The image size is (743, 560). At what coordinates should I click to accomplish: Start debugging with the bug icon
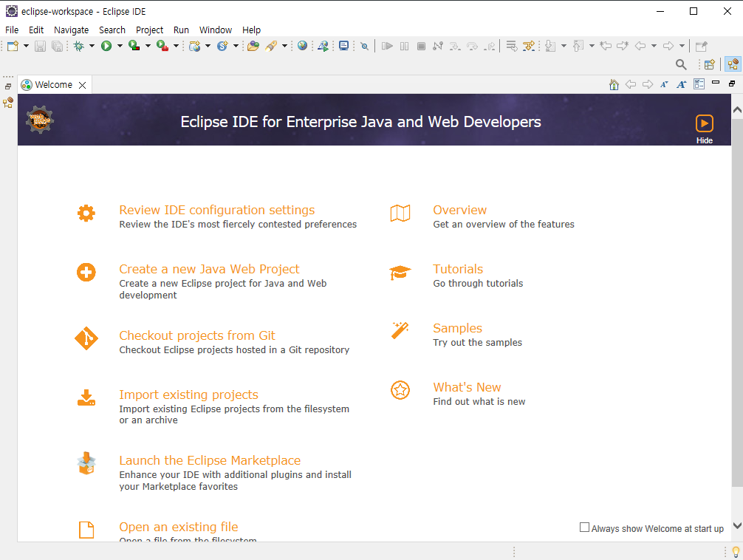[x=79, y=46]
